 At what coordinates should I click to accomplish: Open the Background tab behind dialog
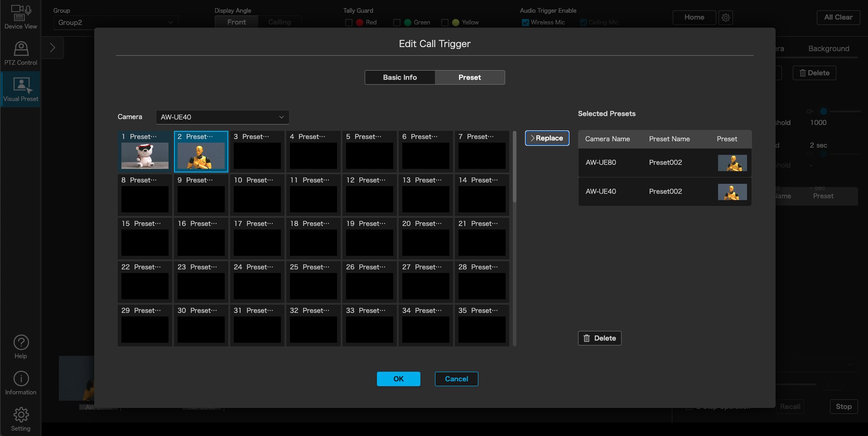(829, 49)
